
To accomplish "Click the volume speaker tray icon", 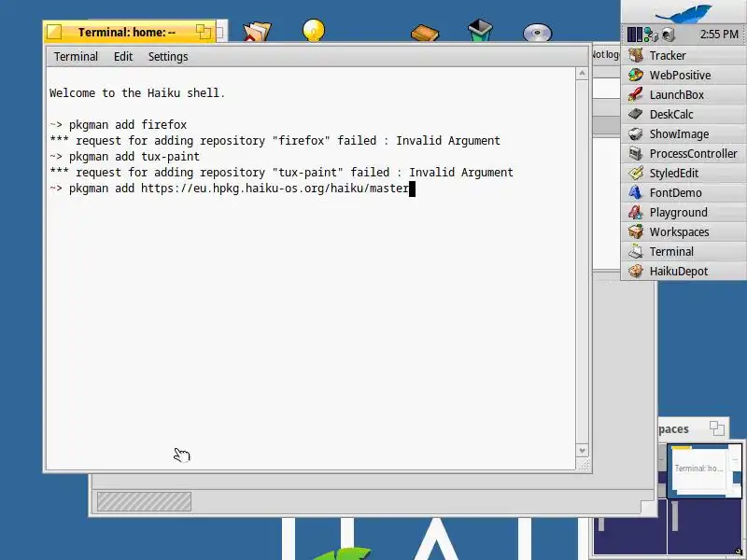I will 668,35.
